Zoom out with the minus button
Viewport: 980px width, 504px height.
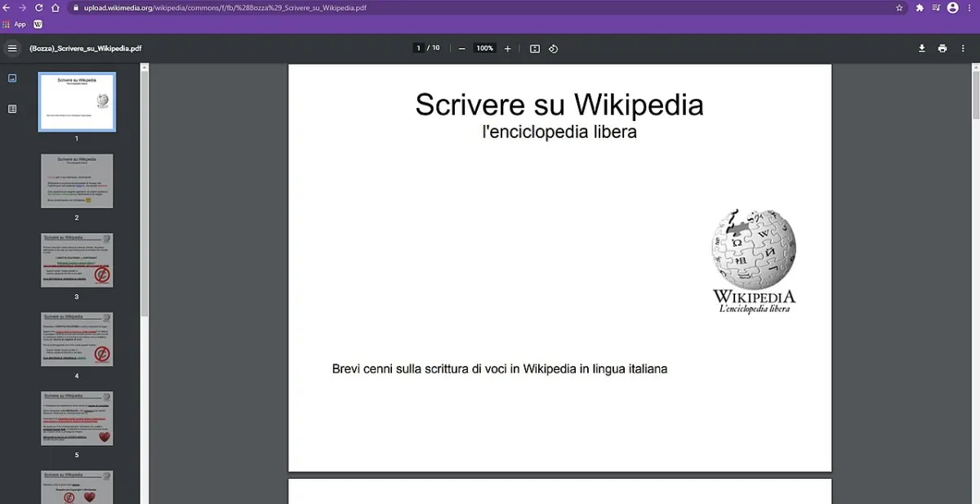pos(461,48)
